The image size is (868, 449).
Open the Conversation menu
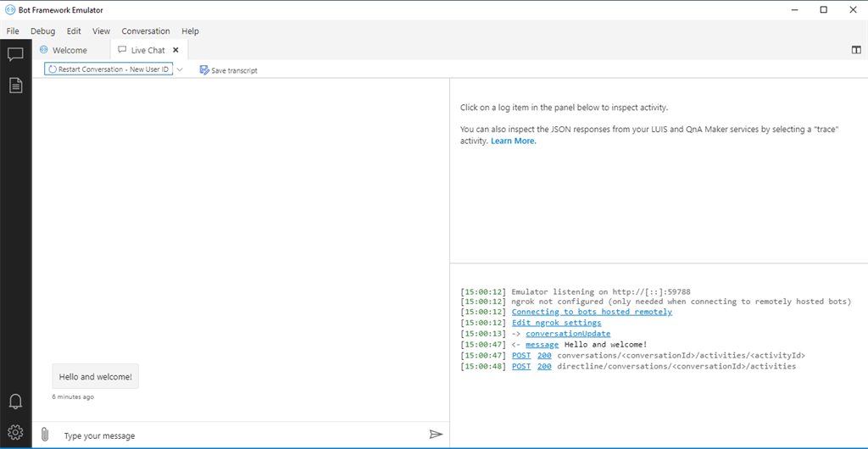coord(146,31)
